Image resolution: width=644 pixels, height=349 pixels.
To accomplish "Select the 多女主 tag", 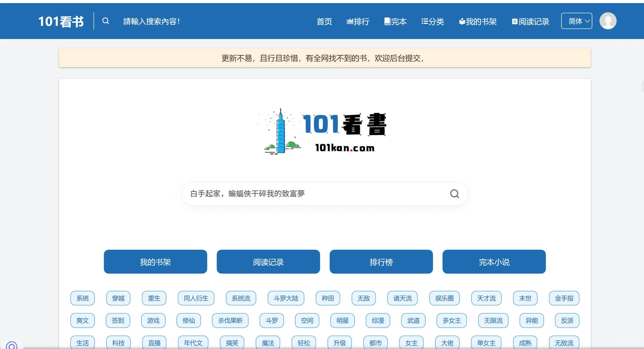I will pos(452,321).
